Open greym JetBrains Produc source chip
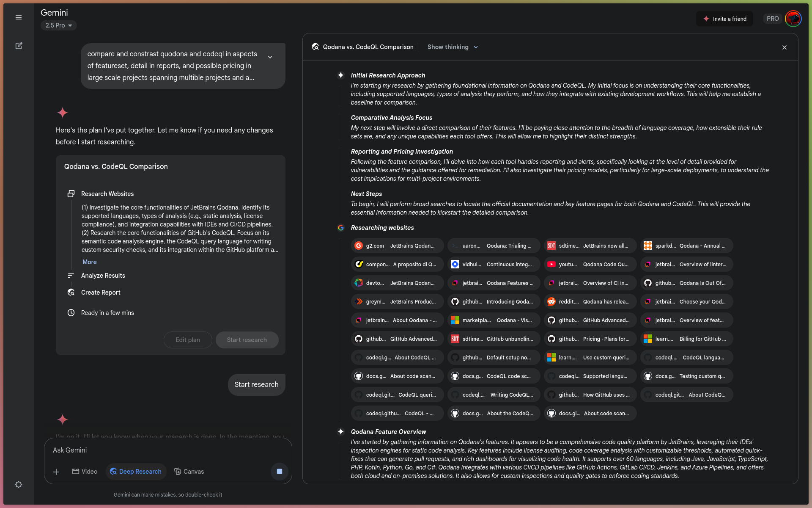Screen dimensions: 812x508 (397, 302)
